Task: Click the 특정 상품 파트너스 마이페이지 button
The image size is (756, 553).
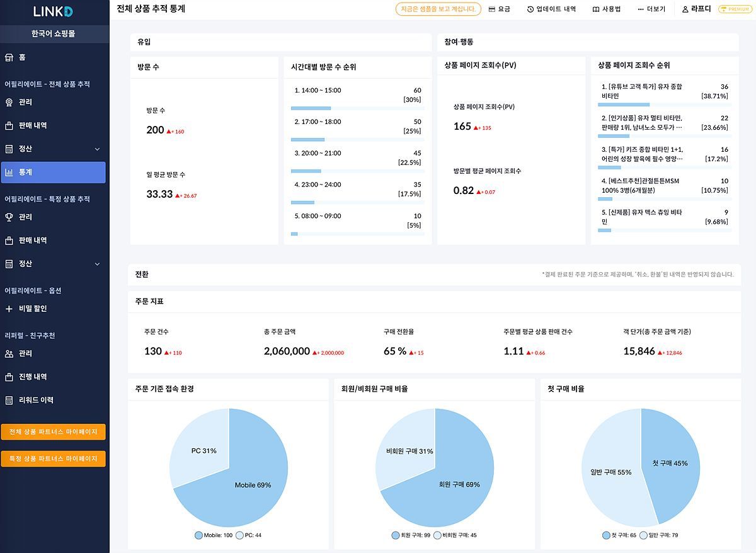Action: 53,459
